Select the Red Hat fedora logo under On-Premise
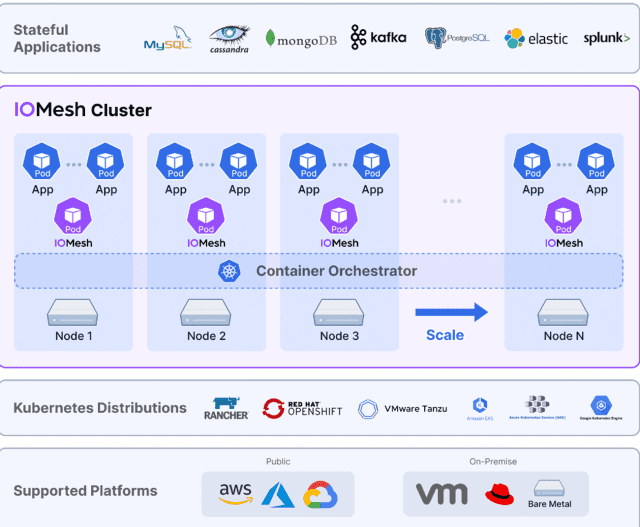 point(500,494)
